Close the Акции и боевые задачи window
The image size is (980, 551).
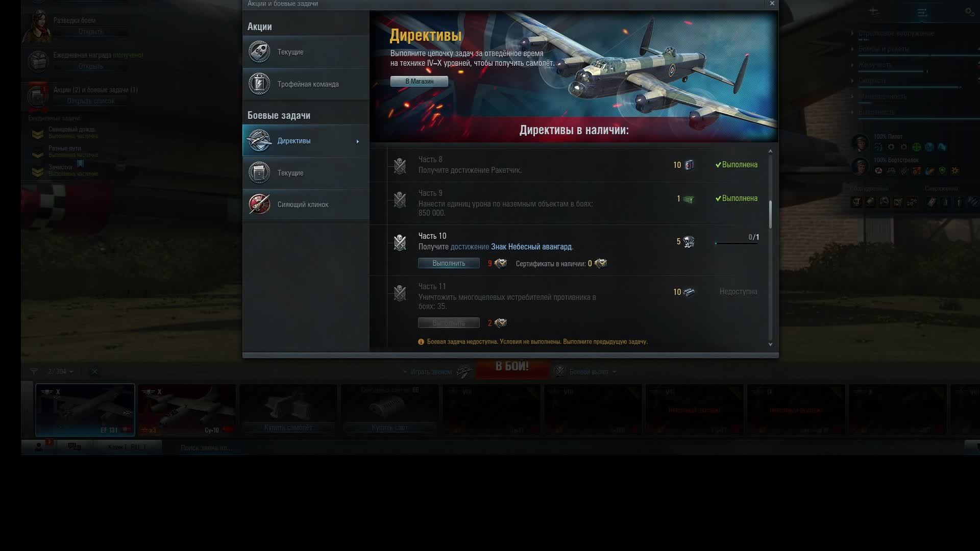[772, 4]
